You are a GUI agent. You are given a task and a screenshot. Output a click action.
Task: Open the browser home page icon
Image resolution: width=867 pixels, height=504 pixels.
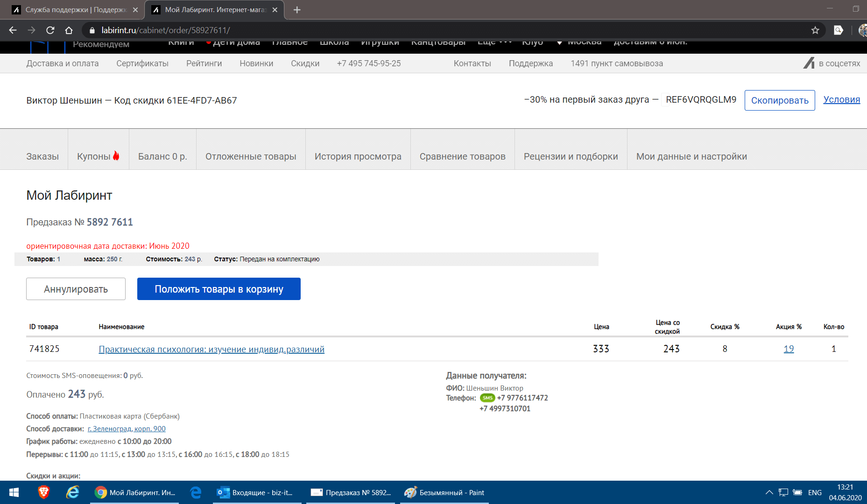pyautogui.click(x=69, y=30)
